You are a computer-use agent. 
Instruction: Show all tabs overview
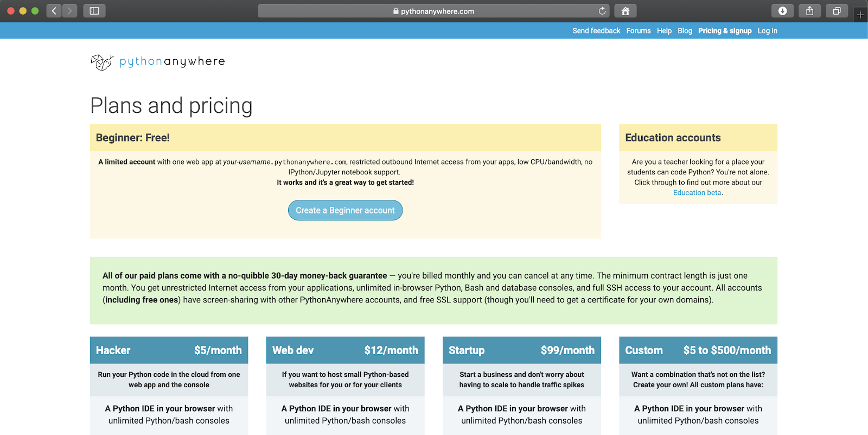point(837,11)
